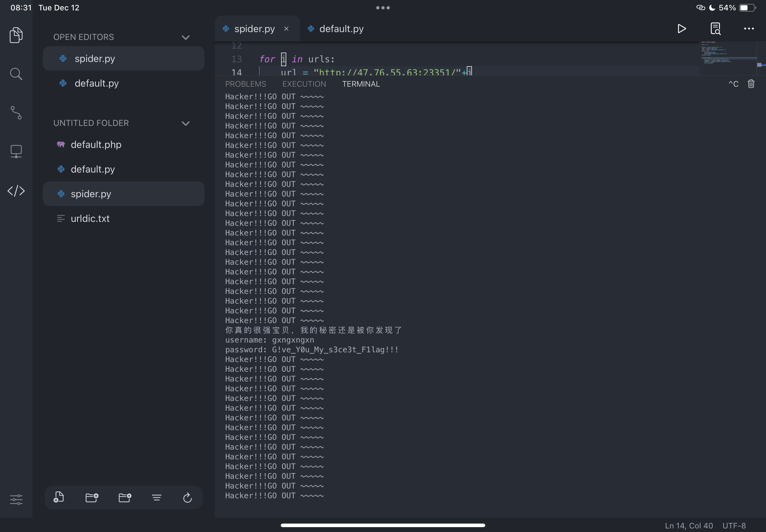766x532 pixels.
Task: Select the code brackets icon in sidebar
Action: pyautogui.click(x=16, y=191)
